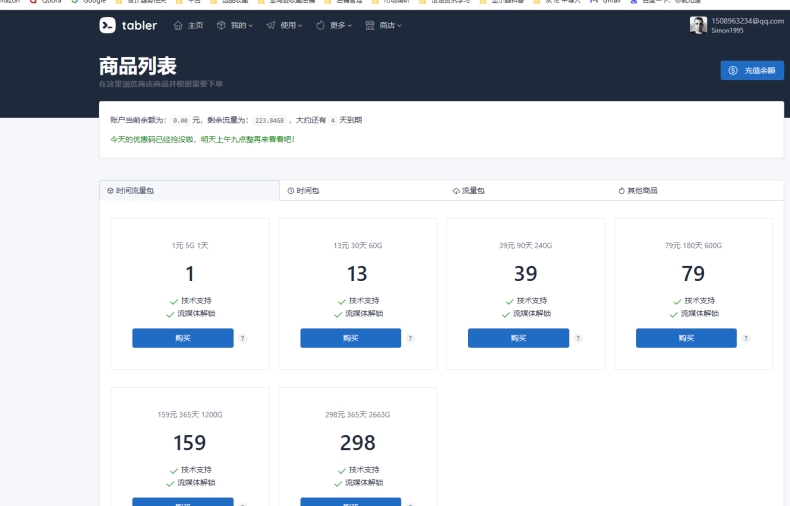This screenshot has width=790, height=506.
Task: Click the price 298 in sixth card
Action: click(357, 443)
